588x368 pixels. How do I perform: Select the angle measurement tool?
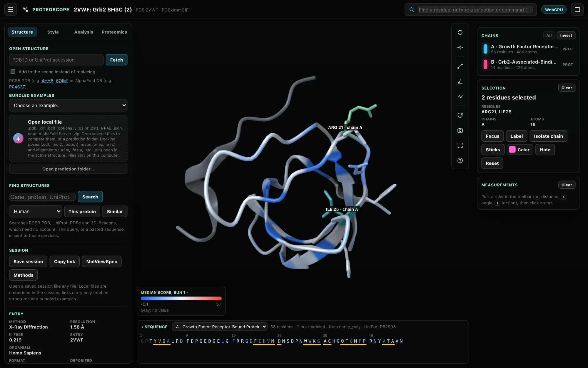click(460, 82)
